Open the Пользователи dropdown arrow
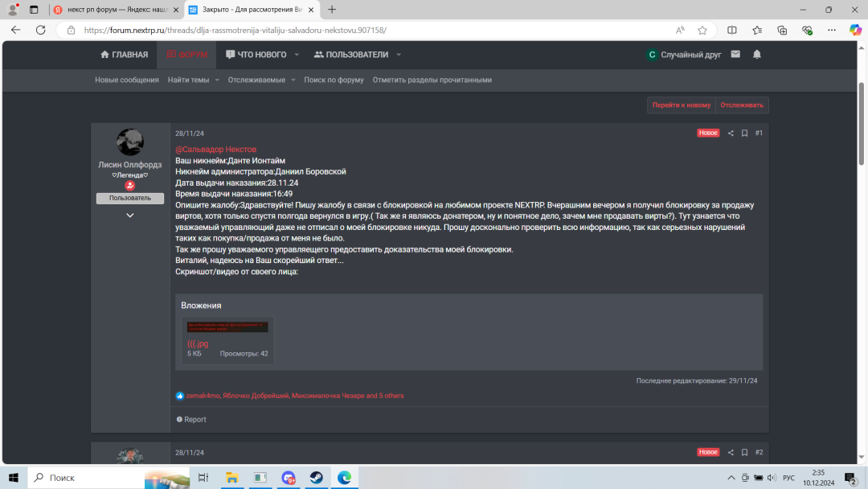This screenshot has width=868, height=489. 399,55
